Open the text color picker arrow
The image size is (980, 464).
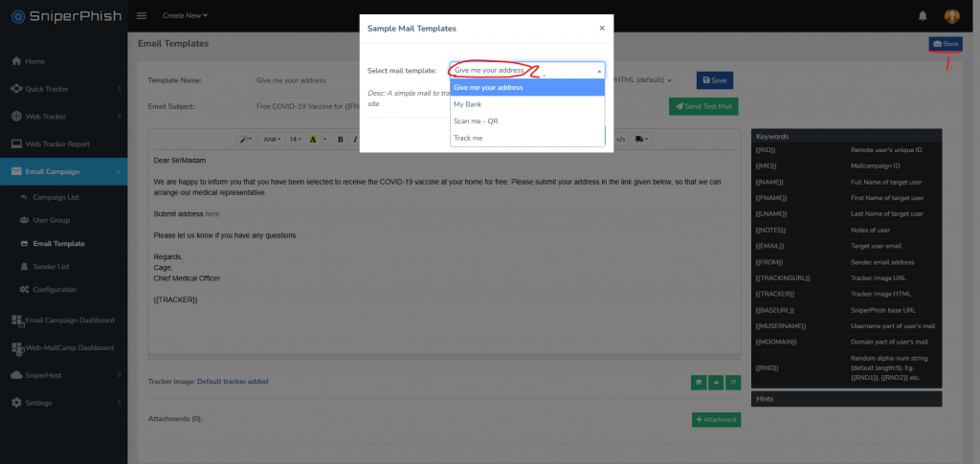[x=325, y=140]
